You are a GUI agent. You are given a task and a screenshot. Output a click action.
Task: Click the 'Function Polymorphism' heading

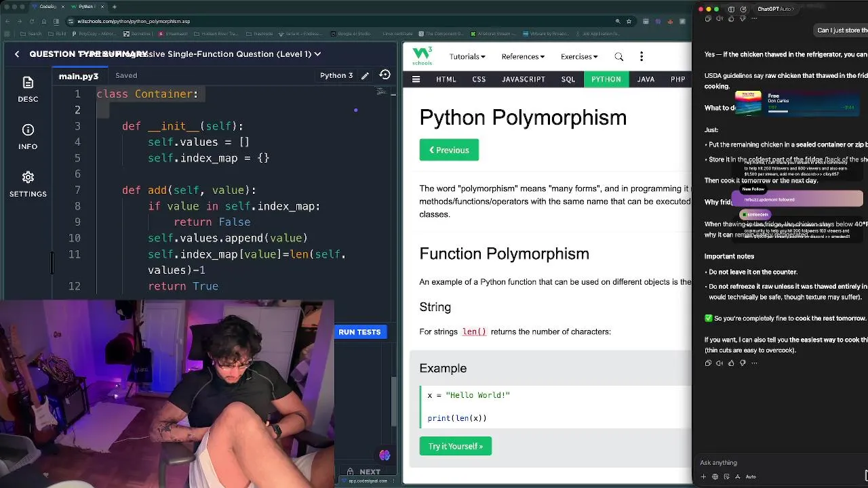click(x=504, y=253)
